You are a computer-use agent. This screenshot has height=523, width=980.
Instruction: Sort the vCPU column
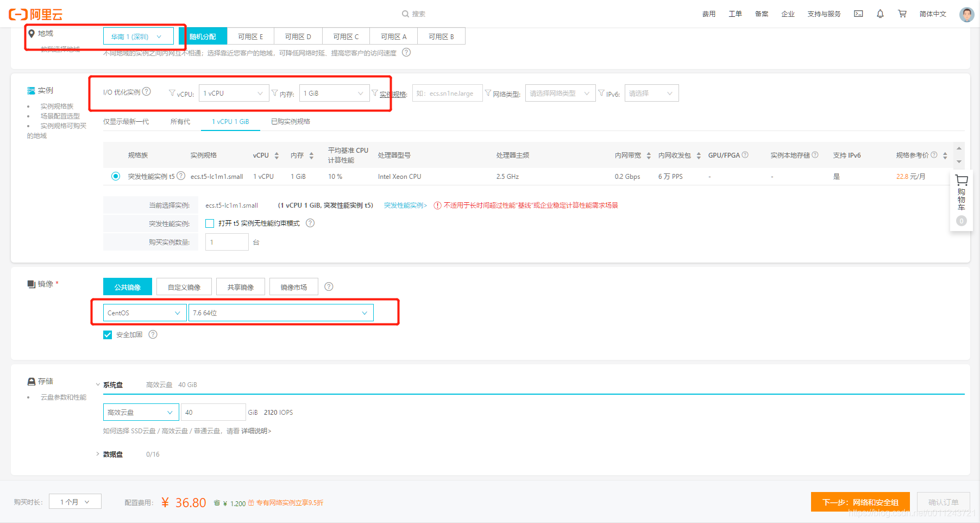(x=277, y=155)
